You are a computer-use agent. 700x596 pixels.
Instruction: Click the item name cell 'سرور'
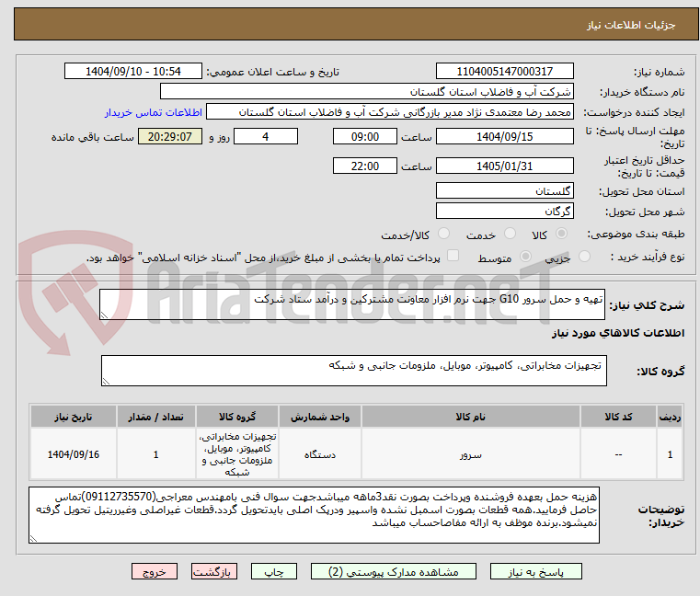(471, 455)
